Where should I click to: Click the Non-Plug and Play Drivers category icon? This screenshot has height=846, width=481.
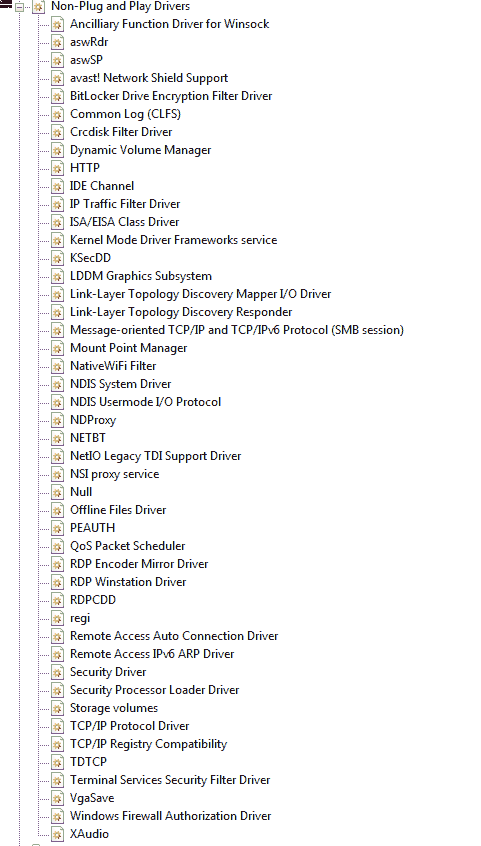[x=38, y=7]
